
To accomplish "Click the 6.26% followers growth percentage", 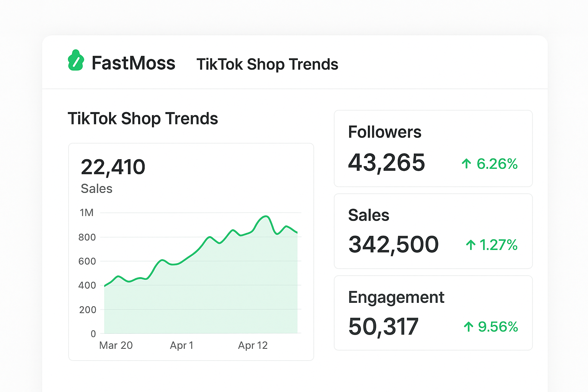I will pyautogui.click(x=497, y=164).
